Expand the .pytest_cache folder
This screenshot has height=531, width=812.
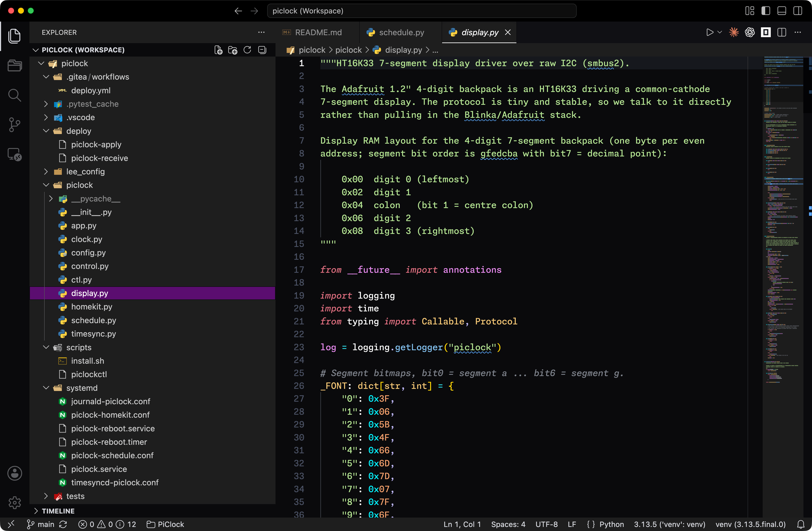[x=46, y=104]
